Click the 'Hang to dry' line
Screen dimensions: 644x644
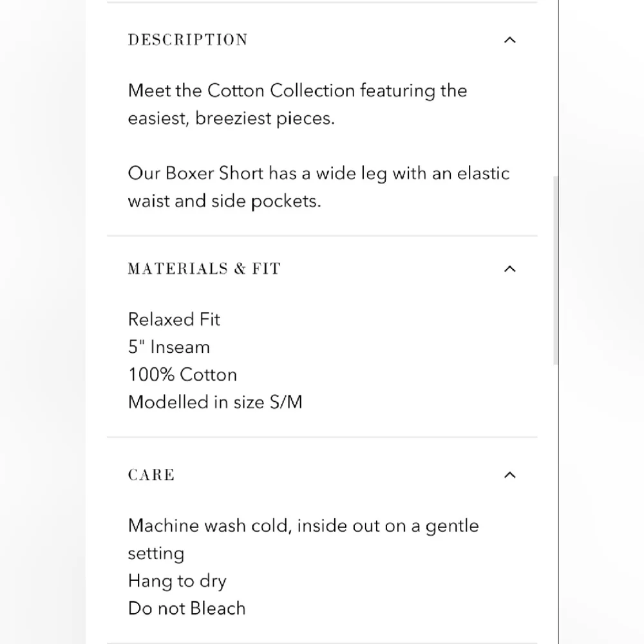[177, 581]
